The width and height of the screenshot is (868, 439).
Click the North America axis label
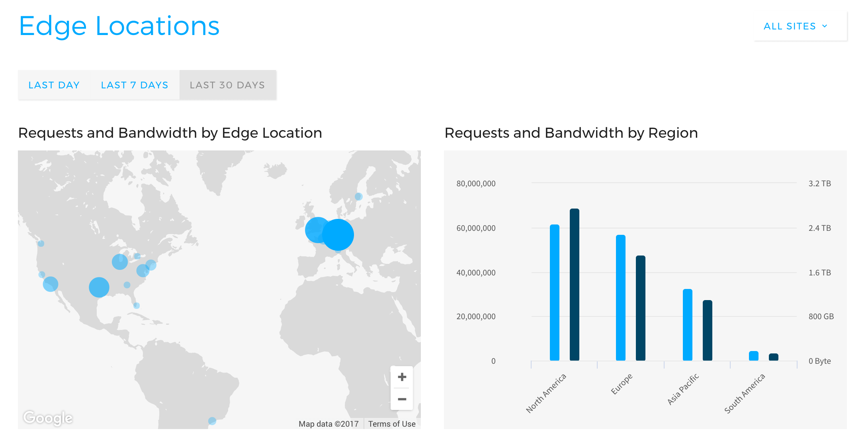[x=546, y=393]
